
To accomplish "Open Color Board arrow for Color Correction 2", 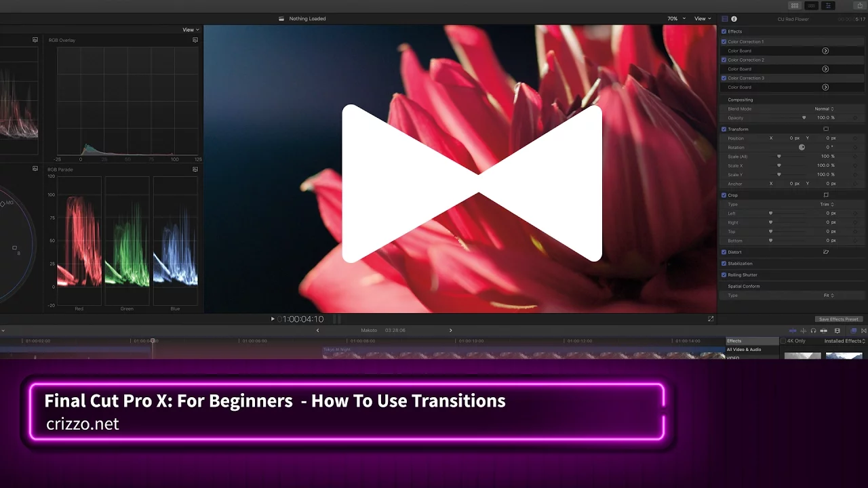I will click(825, 69).
